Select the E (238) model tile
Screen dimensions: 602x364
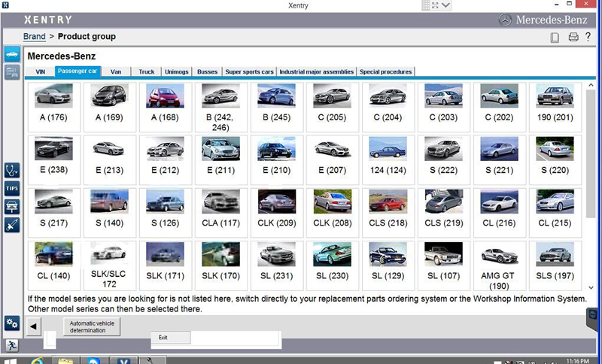(53, 160)
